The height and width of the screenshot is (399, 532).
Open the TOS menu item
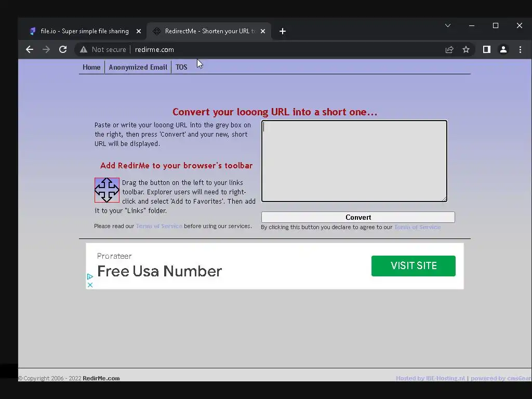coord(181,67)
